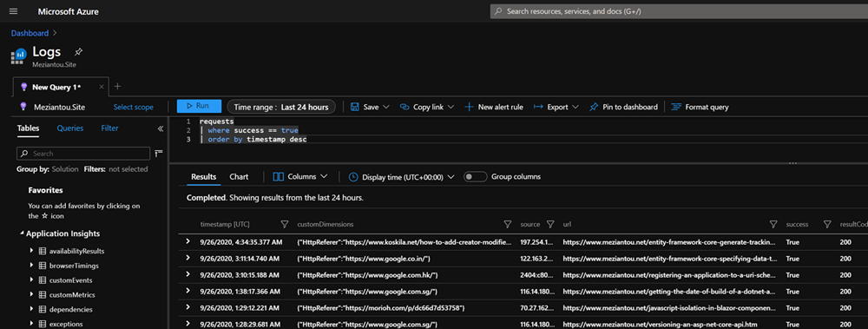Click the Azure global search field
The image size is (868, 329).
click(x=679, y=11)
